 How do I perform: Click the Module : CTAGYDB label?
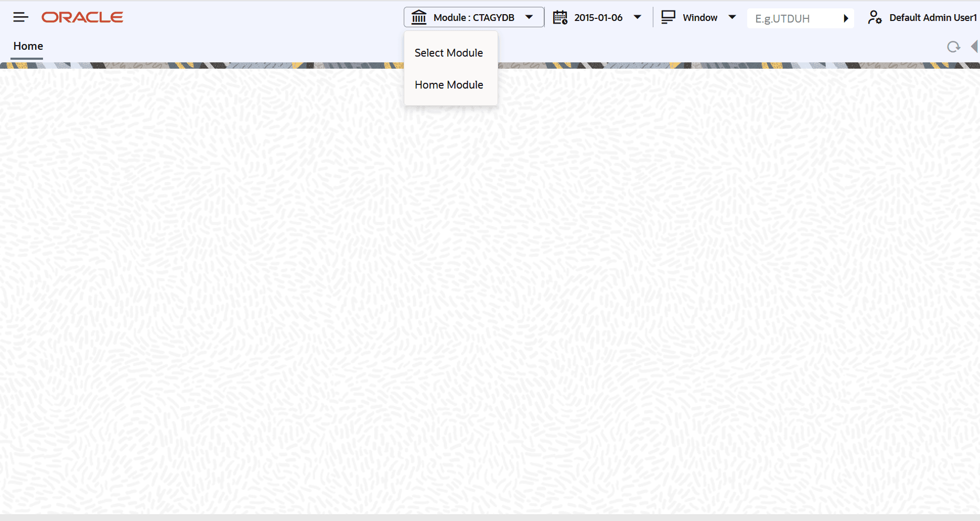[474, 17]
